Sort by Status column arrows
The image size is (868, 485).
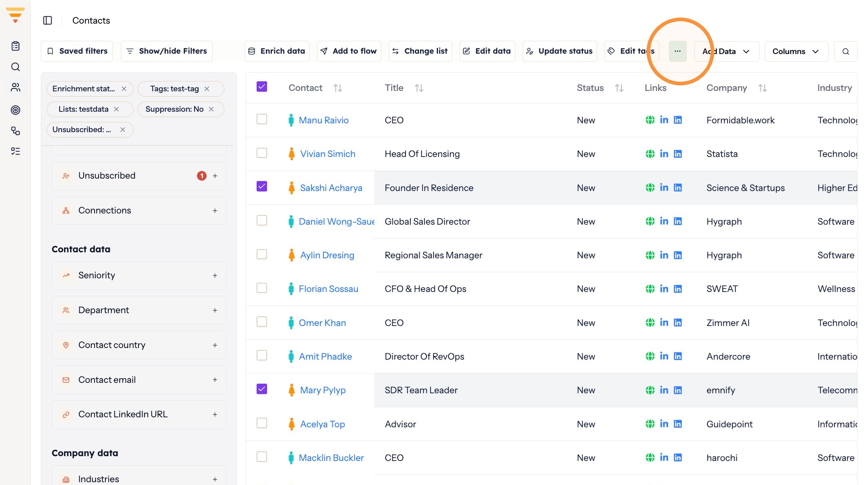[619, 88]
